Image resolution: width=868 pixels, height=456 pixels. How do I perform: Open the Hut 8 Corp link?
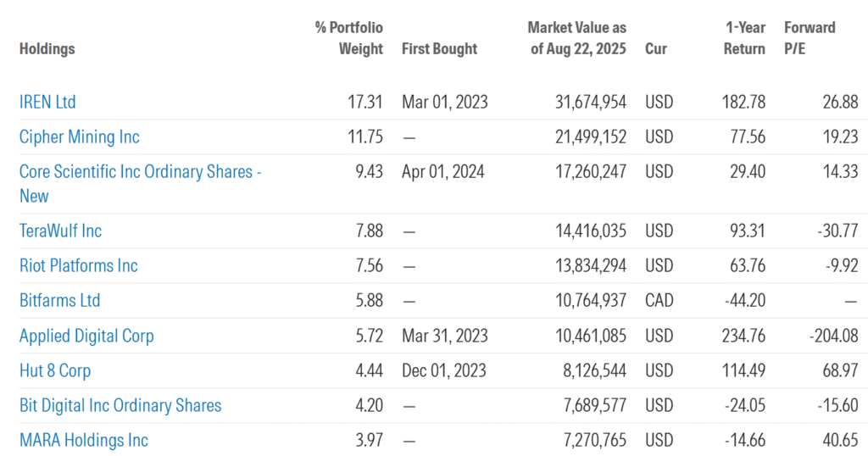[x=55, y=371]
